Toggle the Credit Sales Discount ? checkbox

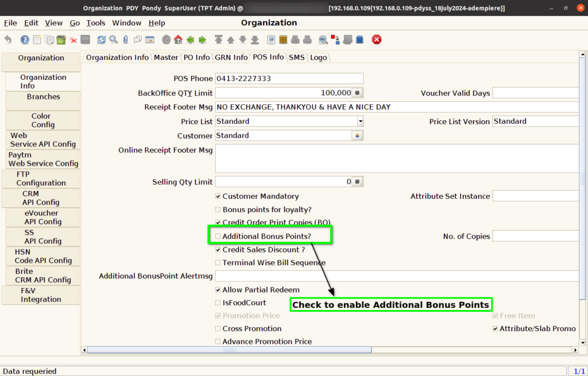click(218, 250)
